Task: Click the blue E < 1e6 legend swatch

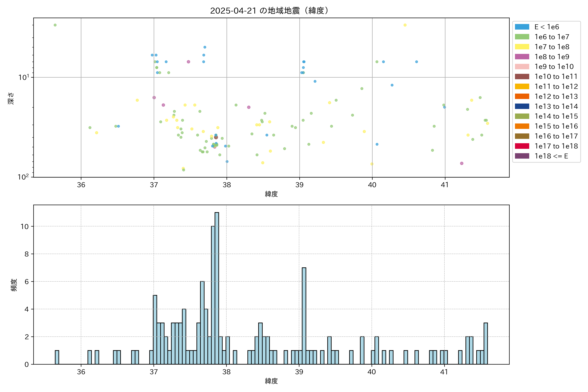Action: click(x=522, y=27)
